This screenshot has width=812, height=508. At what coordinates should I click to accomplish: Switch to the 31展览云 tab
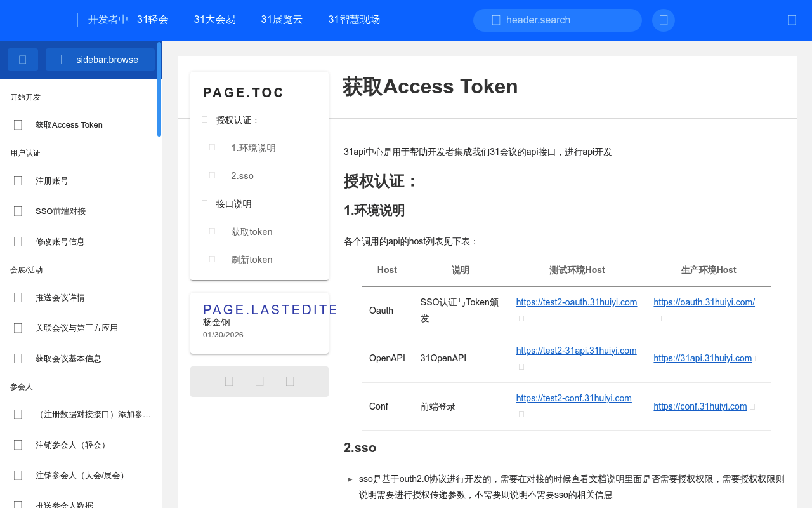282,20
